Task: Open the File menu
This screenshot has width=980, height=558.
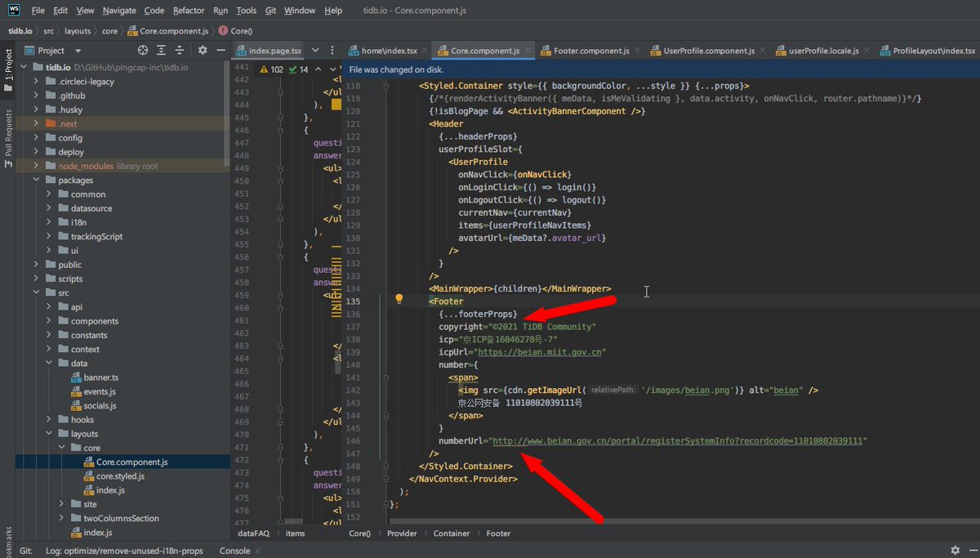Action: (38, 11)
